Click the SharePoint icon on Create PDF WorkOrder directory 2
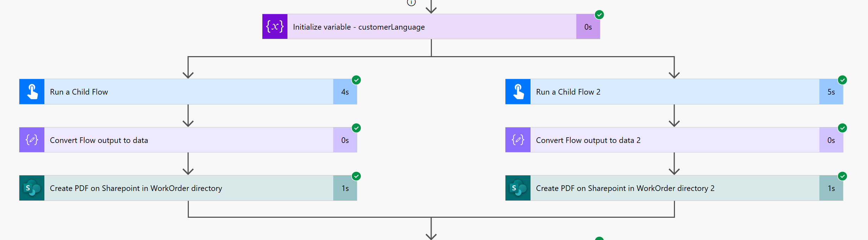The height and width of the screenshot is (240, 868). [518, 188]
